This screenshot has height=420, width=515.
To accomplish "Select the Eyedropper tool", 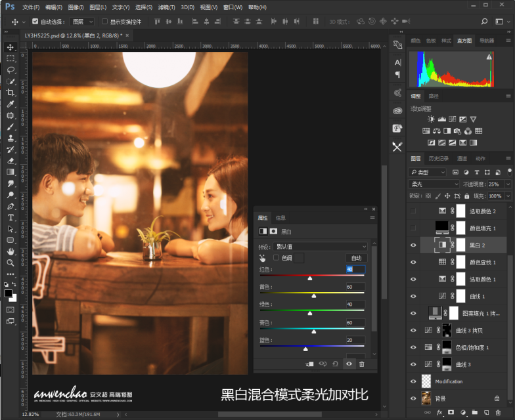I will 11,104.
